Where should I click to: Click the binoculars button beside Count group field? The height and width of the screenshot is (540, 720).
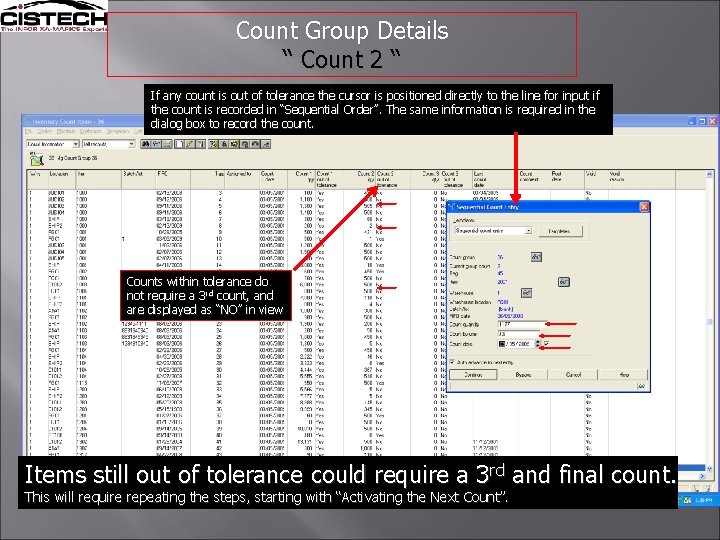coord(536,257)
